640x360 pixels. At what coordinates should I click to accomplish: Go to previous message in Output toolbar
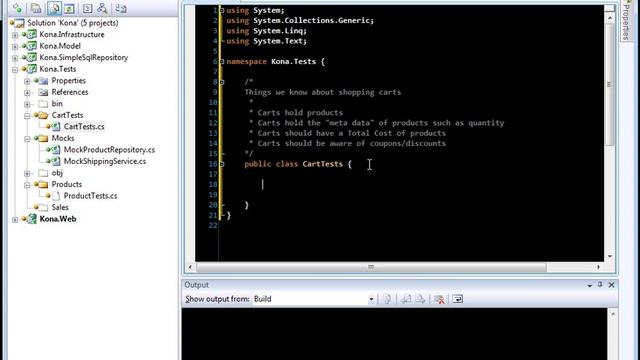pyautogui.click(x=406, y=299)
